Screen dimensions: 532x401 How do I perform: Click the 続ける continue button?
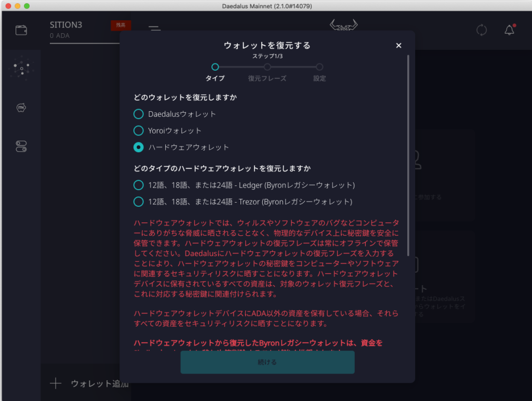[x=267, y=362]
